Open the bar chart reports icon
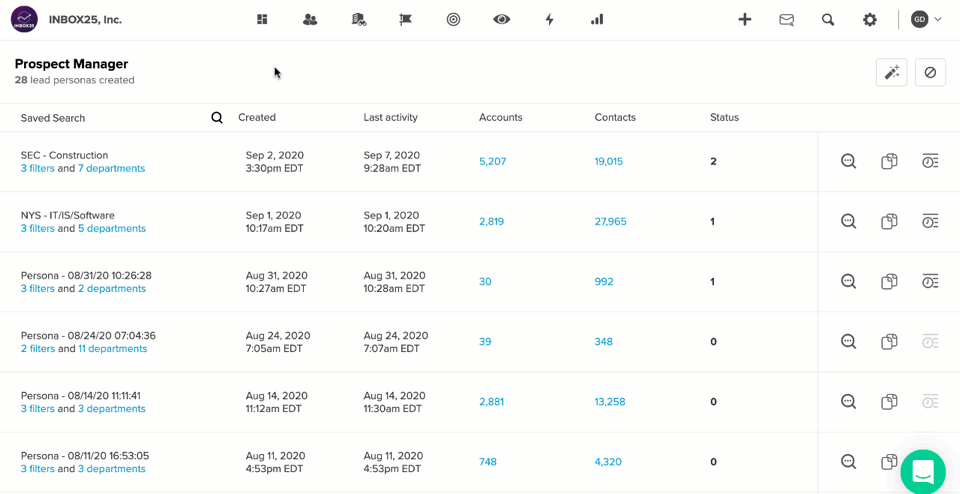The width and height of the screenshot is (960, 494). [x=597, y=20]
